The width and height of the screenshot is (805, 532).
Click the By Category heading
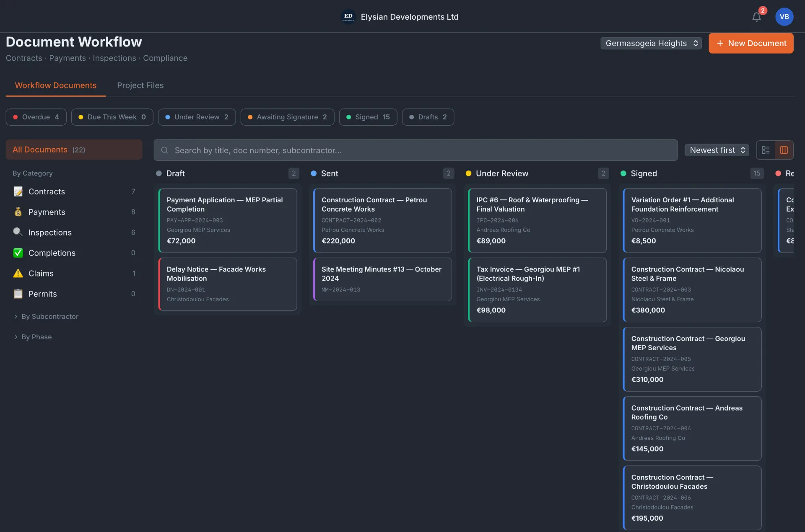[33, 173]
